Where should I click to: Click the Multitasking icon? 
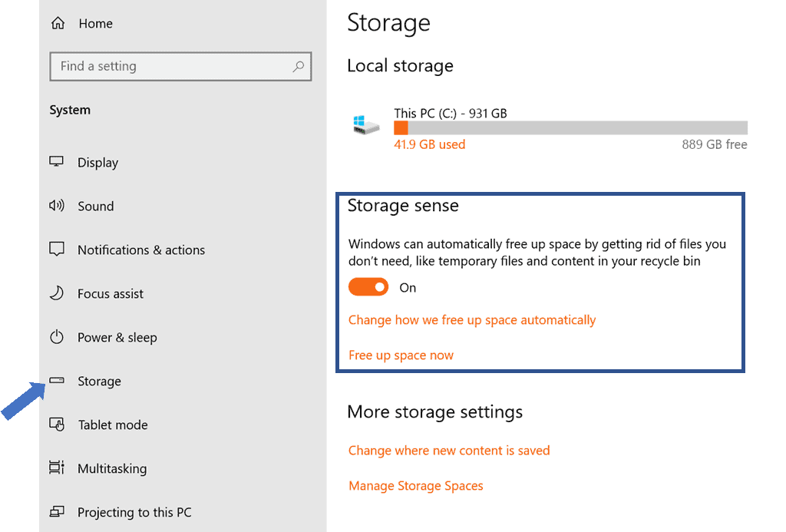tap(57, 468)
